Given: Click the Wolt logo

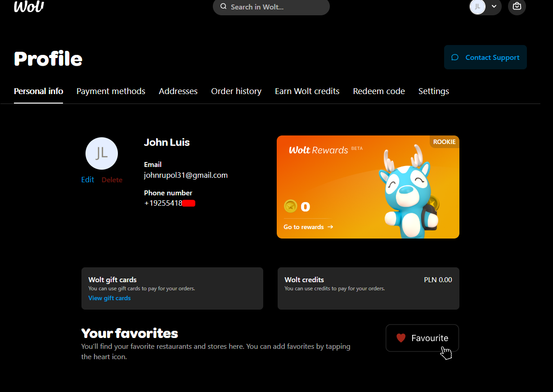Looking at the screenshot, I should (x=29, y=6).
